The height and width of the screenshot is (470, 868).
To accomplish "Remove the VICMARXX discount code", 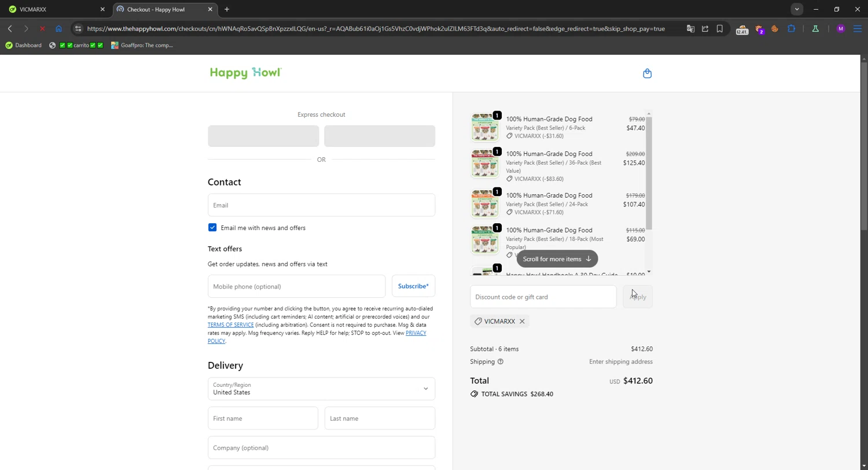I will pyautogui.click(x=522, y=321).
